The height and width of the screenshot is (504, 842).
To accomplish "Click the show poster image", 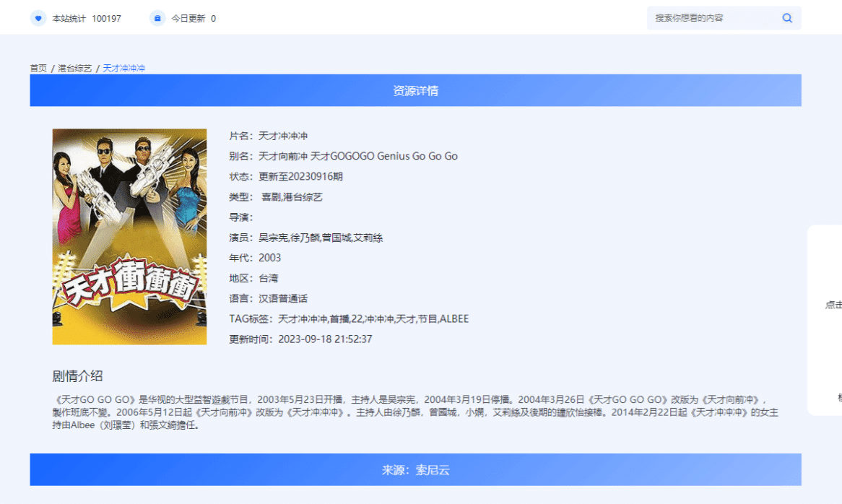I will pos(129,237).
